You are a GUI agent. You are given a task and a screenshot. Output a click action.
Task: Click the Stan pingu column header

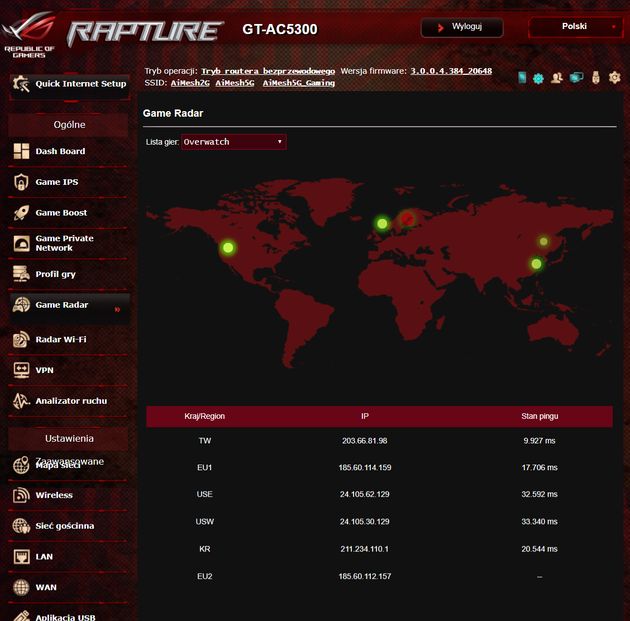pyautogui.click(x=540, y=416)
